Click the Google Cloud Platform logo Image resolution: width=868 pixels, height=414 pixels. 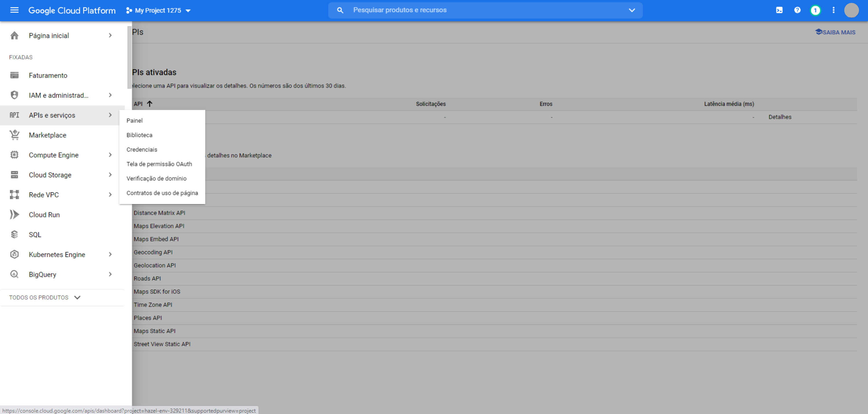pyautogui.click(x=72, y=10)
